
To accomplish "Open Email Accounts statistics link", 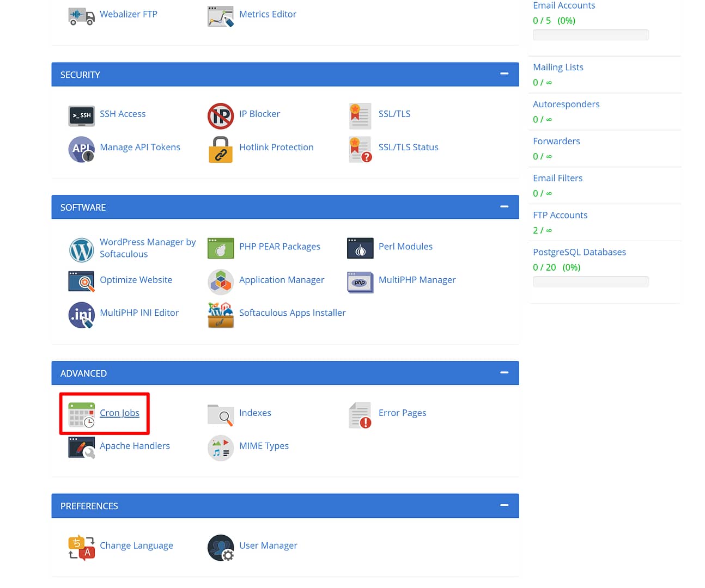I will pyautogui.click(x=564, y=5).
